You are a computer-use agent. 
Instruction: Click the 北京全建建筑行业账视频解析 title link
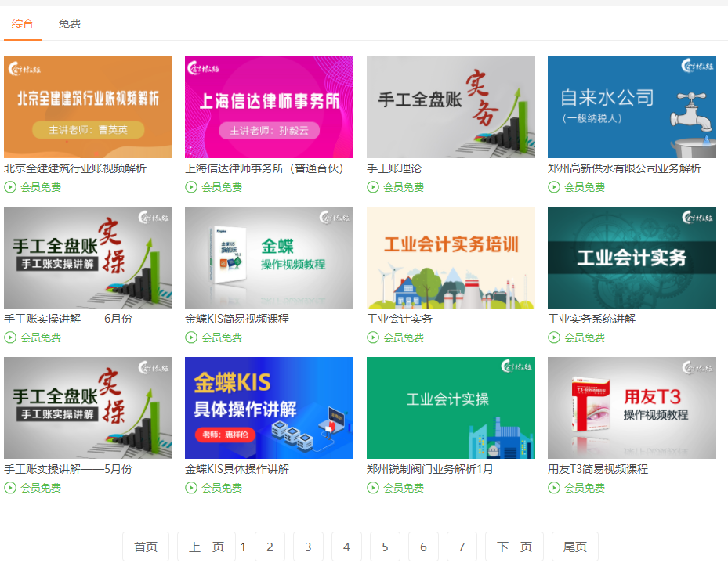(75, 168)
